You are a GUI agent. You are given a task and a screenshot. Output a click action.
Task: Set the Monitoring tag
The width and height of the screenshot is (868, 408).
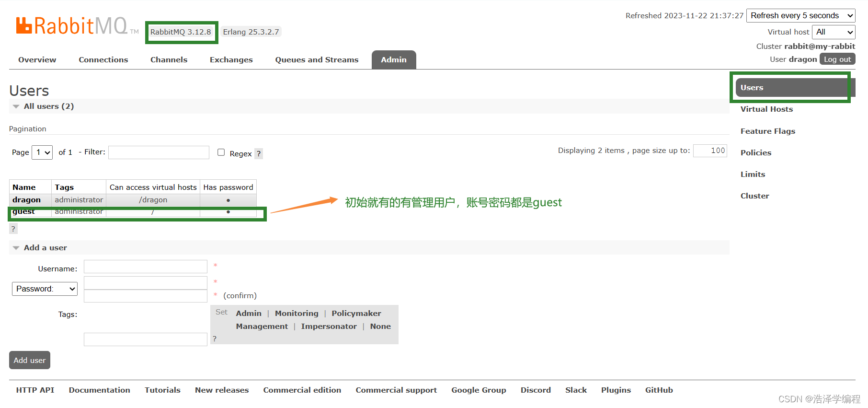297,314
